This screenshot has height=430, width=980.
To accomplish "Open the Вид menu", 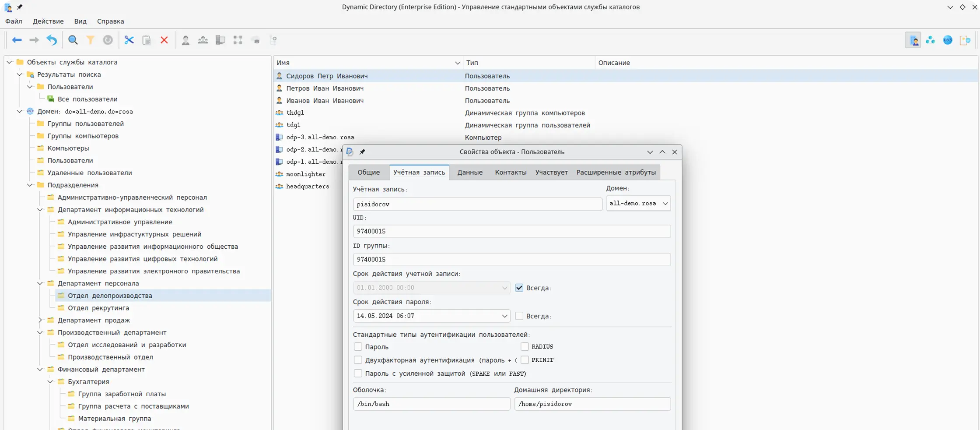I will point(80,21).
